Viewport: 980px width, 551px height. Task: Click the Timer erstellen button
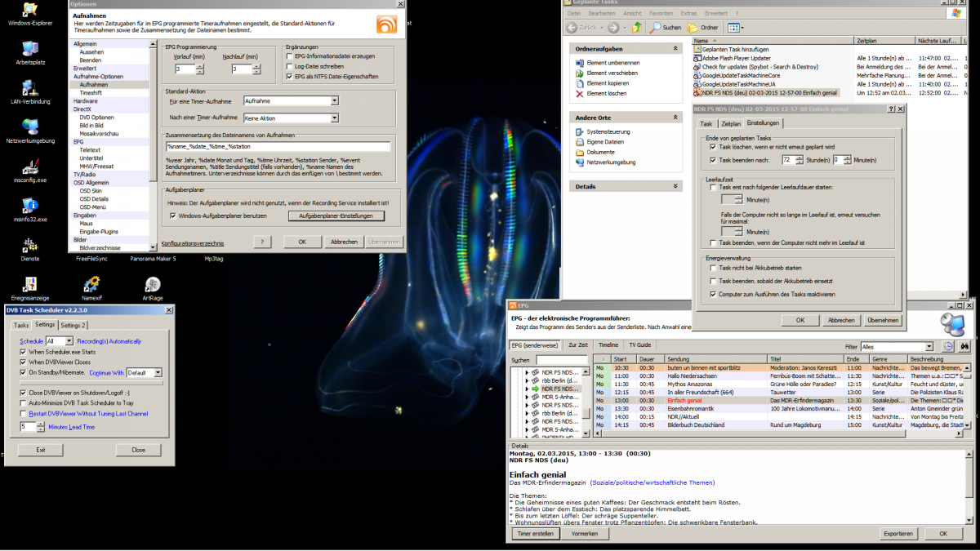pos(535,533)
